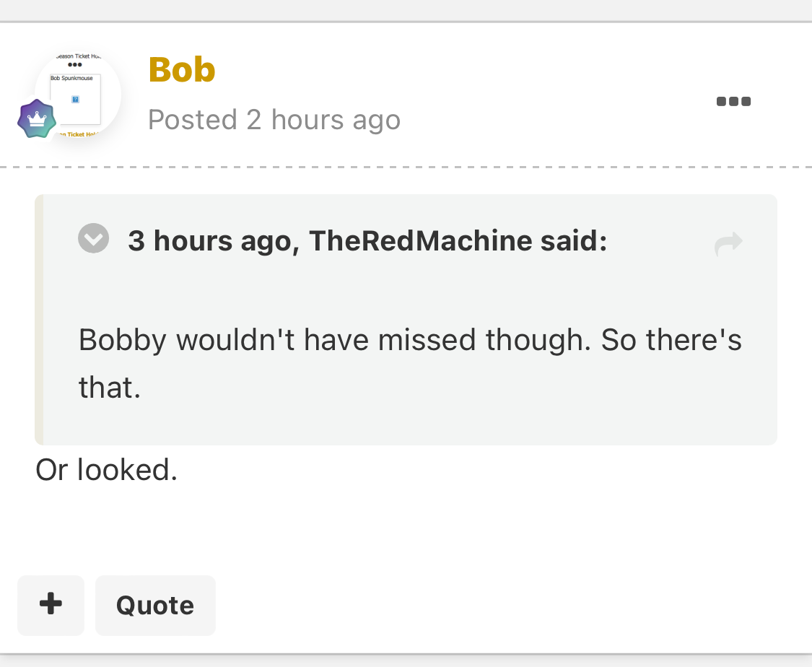Open the post options three-dot menu
The width and height of the screenshot is (812, 667).
(733, 102)
